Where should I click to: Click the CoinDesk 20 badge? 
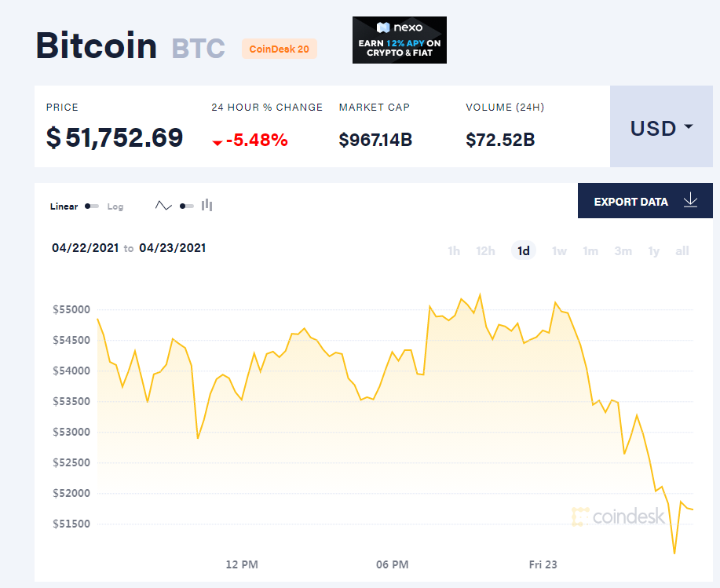click(279, 49)
